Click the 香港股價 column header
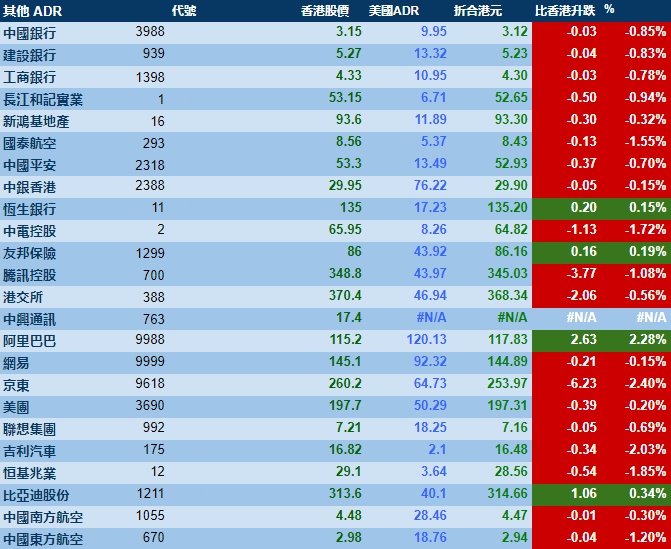The height and width of the screenshot is (549, 671). pos(325,11)
